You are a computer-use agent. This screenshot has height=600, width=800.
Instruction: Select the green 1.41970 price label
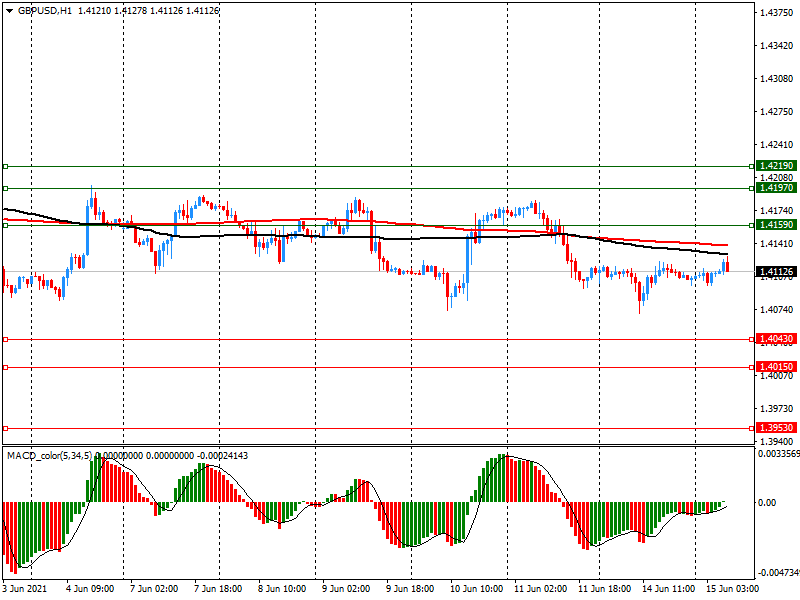click(x=776, y=187)
